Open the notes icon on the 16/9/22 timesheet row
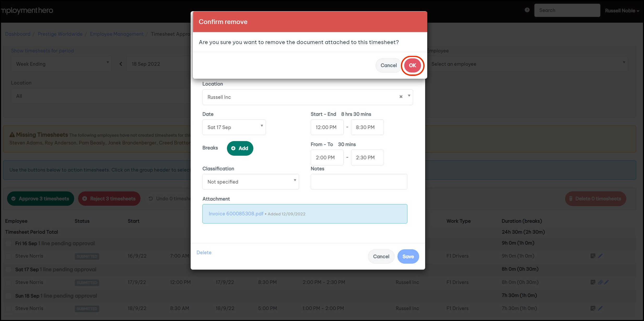This screenshot has width=644, height=321. coord(593,256)
